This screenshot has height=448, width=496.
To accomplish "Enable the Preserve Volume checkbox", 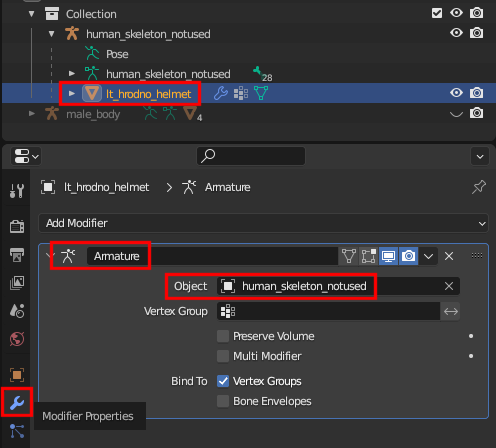I will (223, 336).
